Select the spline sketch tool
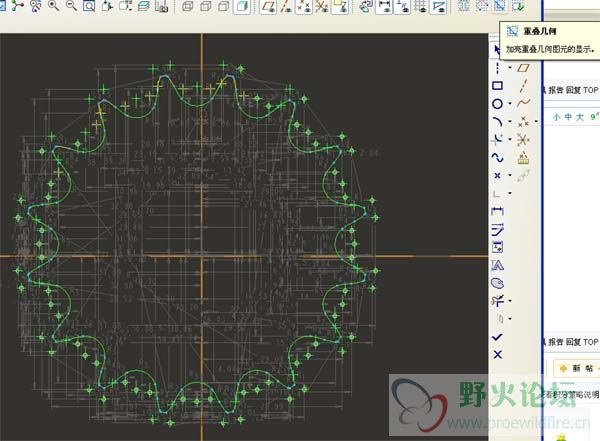The image size is (600, 441). click(x=497, y=157)
